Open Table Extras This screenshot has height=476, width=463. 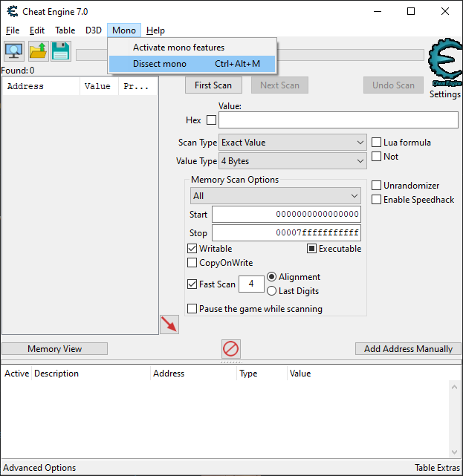pyautogui.click(x=438, y=468)
